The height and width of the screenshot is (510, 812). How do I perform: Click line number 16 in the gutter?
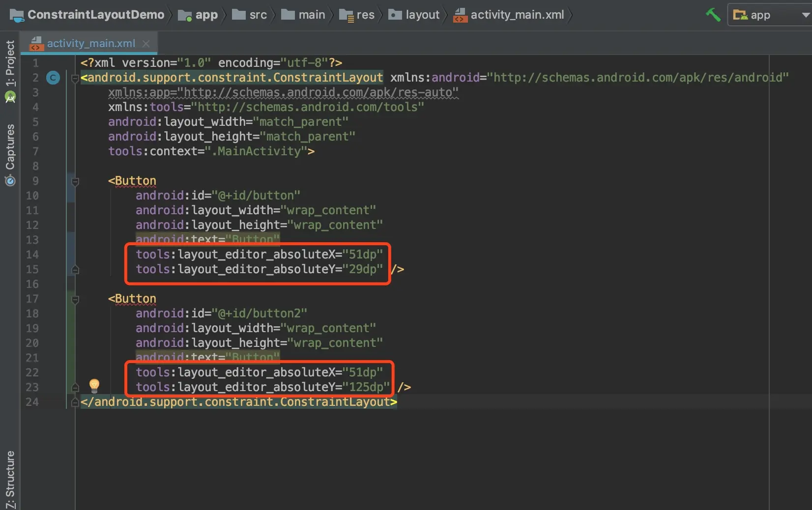[32, 284]
